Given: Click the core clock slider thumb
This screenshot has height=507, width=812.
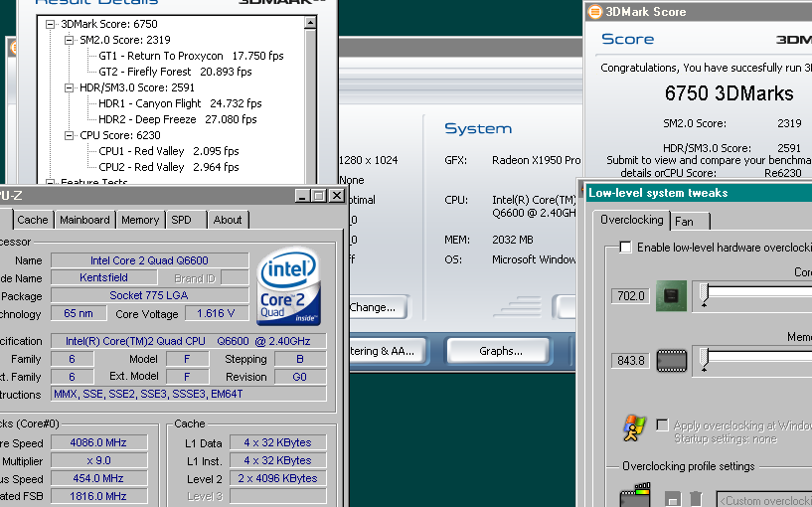Looking at the screenshot, I should 704,294.
